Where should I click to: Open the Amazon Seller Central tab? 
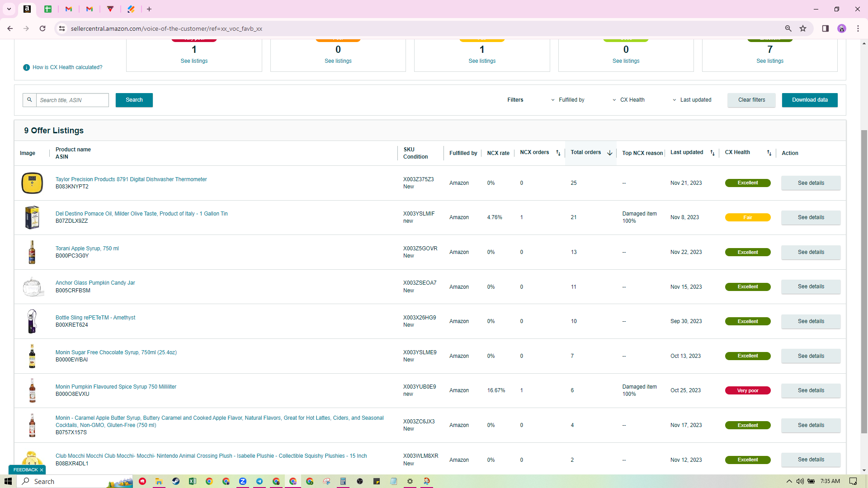[27, 9]
